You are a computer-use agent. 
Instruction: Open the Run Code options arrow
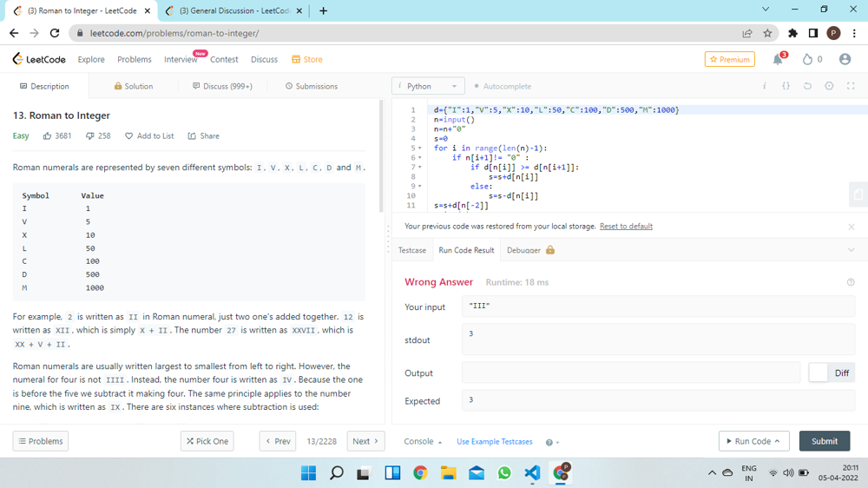(777, 441)
